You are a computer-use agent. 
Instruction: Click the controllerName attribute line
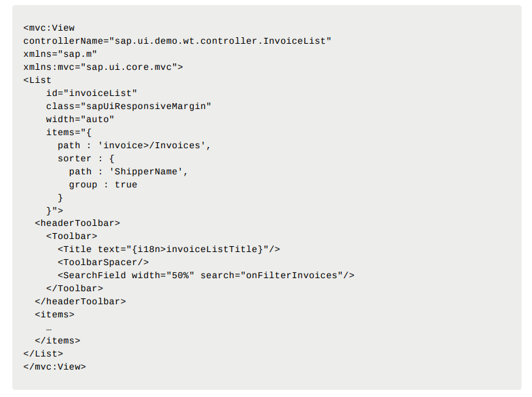tap(177, 41)
